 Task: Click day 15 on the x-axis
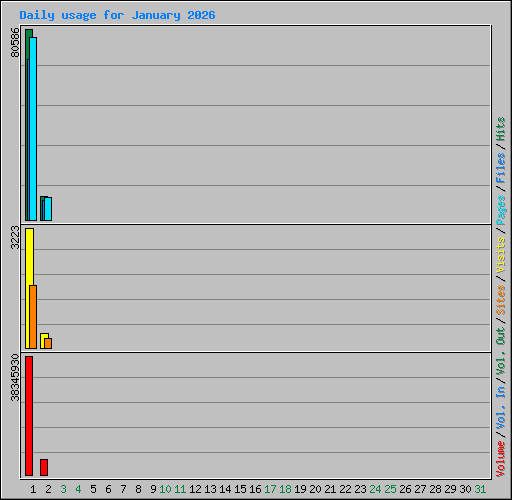[240, 489]
